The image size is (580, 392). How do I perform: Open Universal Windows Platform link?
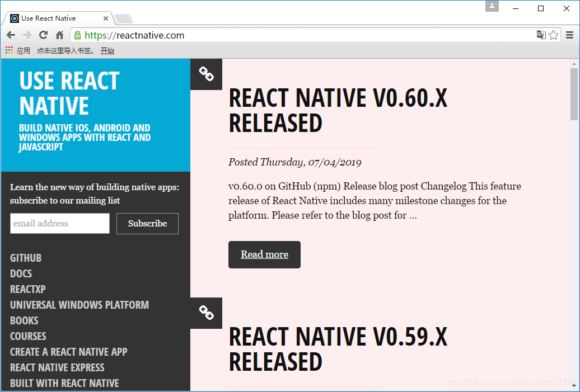[x=79, y=305]
